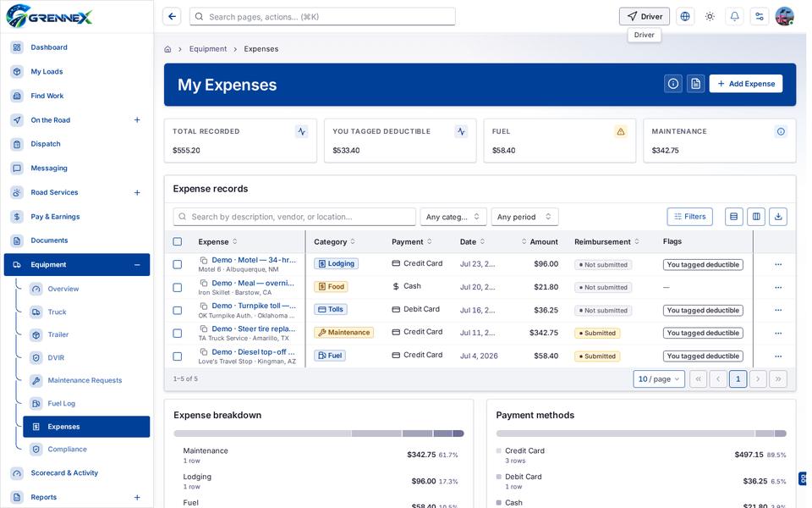Click the Driver role button
The image size is (812, 508).
point(645,17)
